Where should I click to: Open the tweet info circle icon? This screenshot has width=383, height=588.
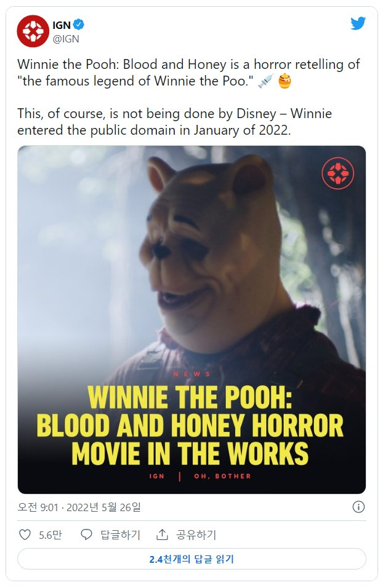pos(358,507)
